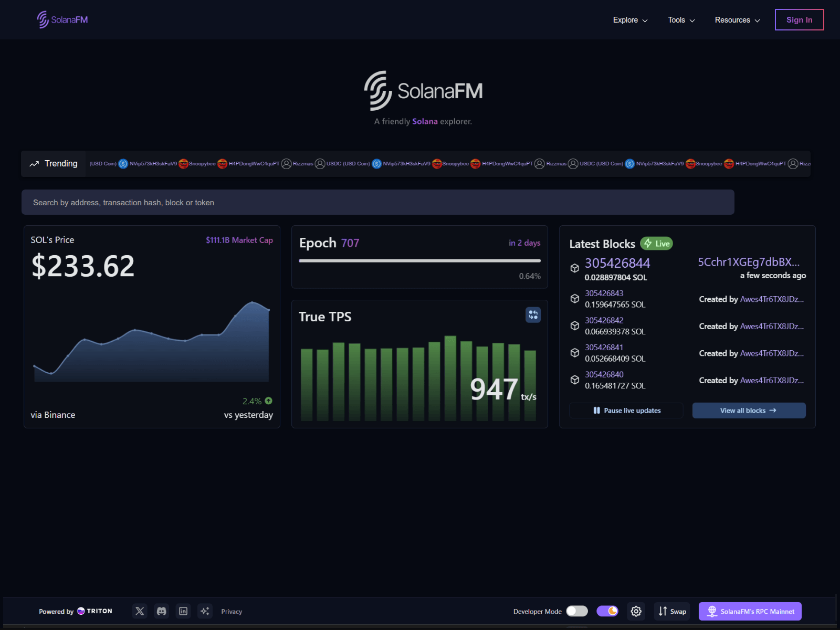Click the cube icon for block 305426844
840x630 pixels.
coord(575,268)
